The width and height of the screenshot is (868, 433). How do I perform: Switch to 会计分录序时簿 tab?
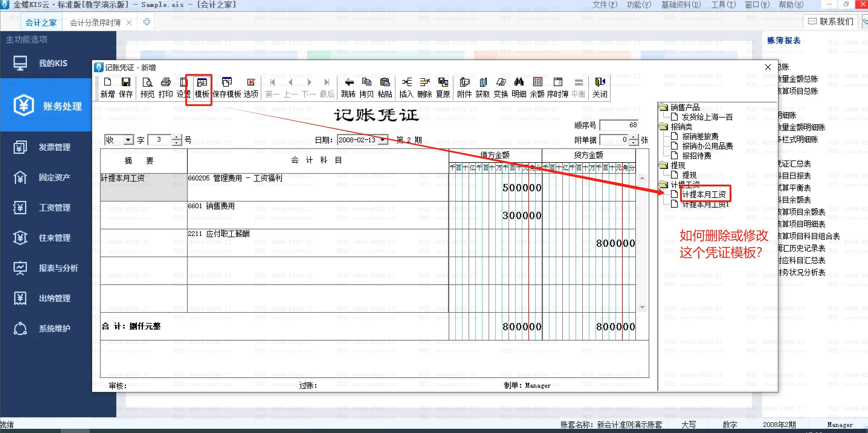click(95, 23)
